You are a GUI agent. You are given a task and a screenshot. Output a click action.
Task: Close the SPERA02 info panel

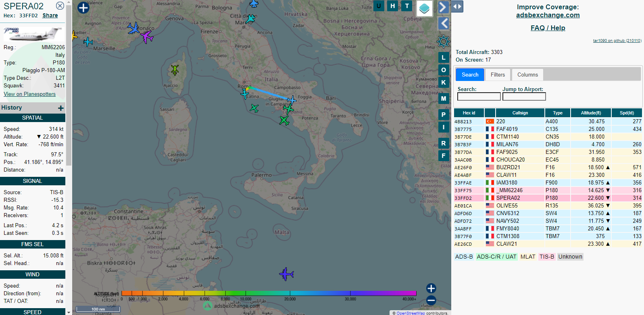[x=60, y=6]
